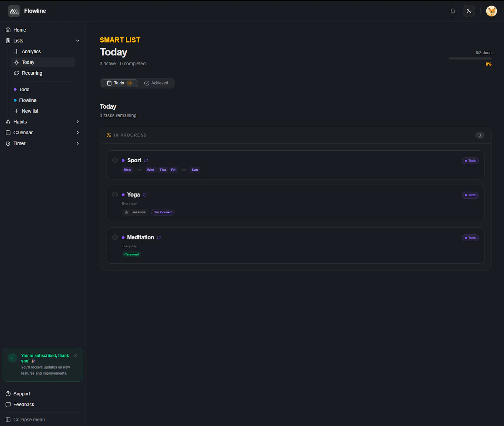
Task: Click the Home house icon
Action: click(8, 30)
